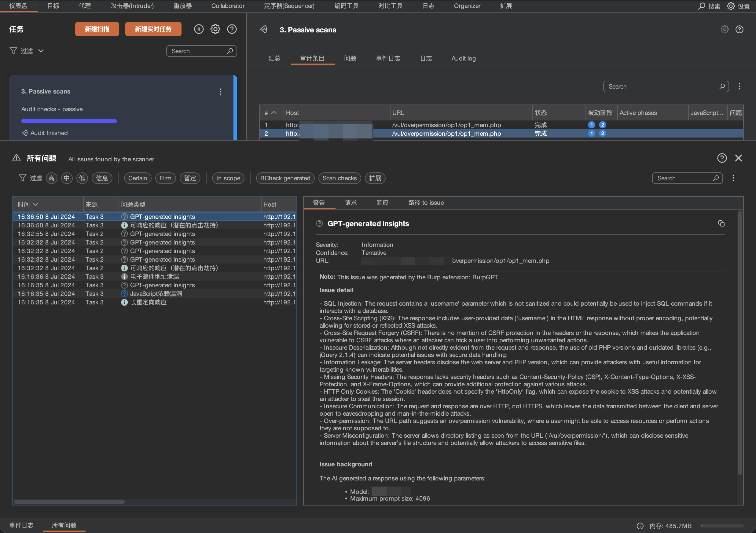Image resolution: width=756 pixels, height=533 pixels.
Task: Open tasks help question mark icon
Action: coord(232,29)
